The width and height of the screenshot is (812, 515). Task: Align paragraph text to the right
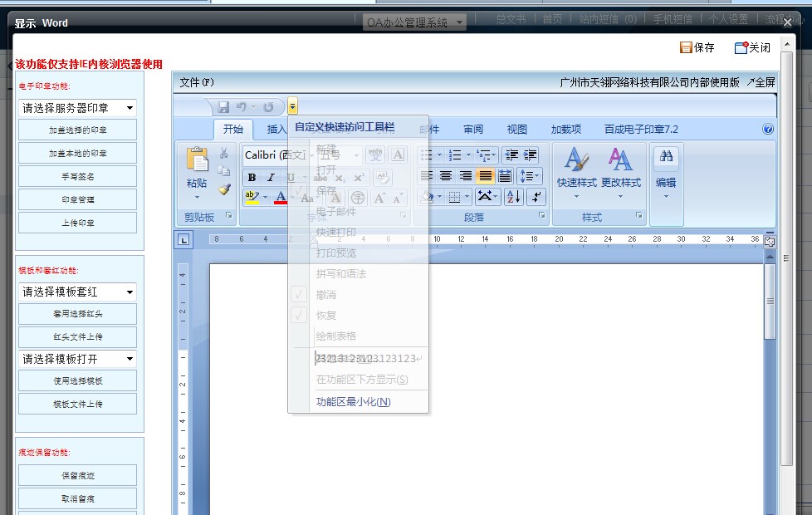[466, 176]
